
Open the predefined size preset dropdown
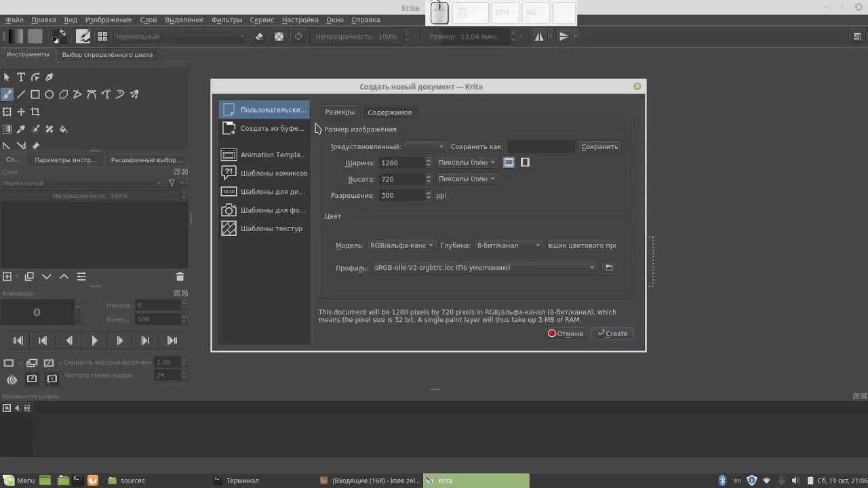[426, 146]
